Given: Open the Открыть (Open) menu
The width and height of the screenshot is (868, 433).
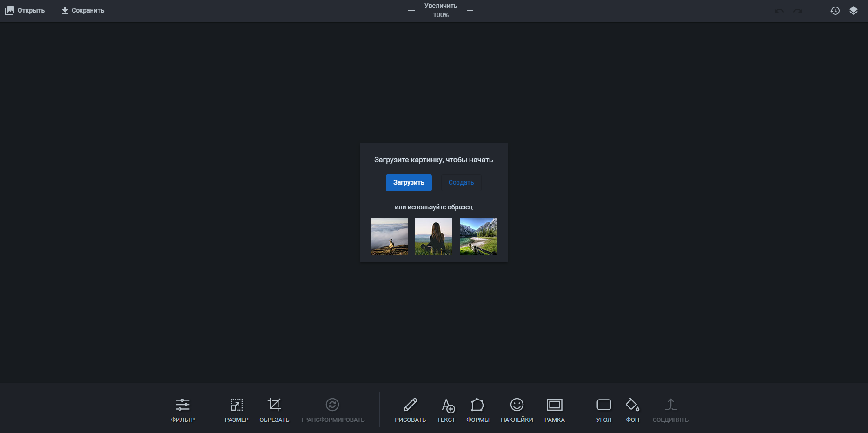Looking at the screenshot, I should (x=25, y=10).
